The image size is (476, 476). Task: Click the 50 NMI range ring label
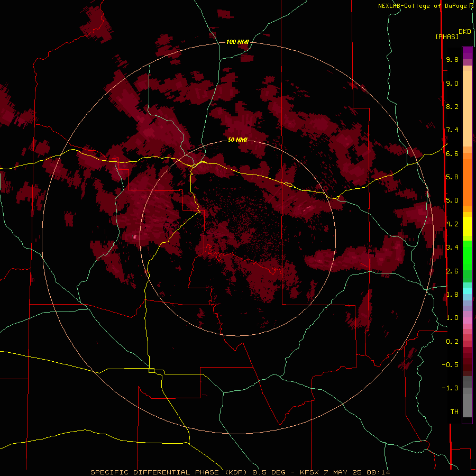pos(237,140)
